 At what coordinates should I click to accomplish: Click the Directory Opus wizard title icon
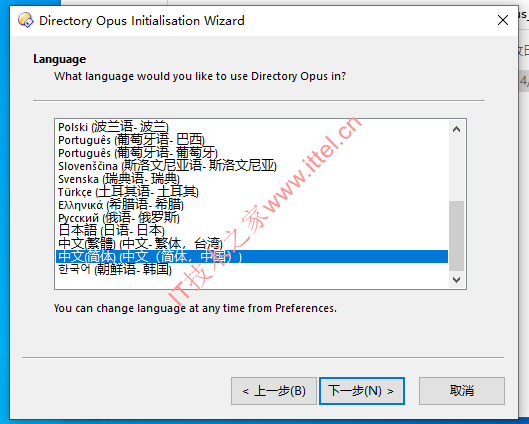pyautogui.click(x=26, y=20)
